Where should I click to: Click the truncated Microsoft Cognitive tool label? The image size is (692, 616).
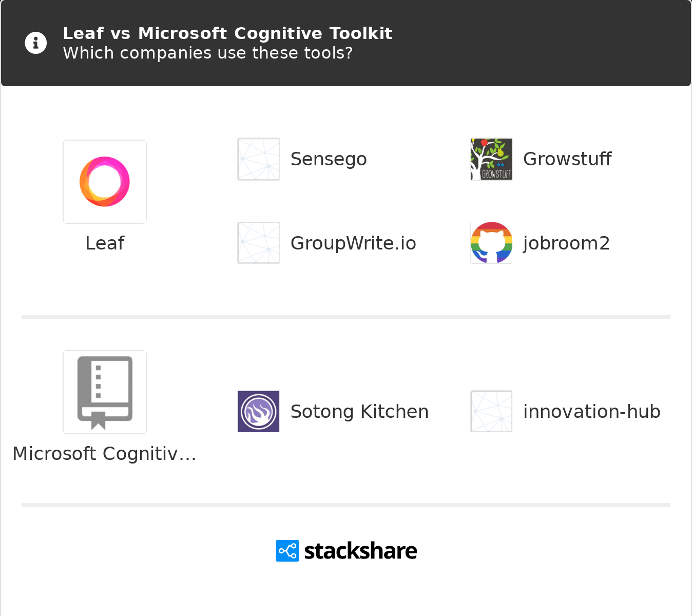point(105,454)
